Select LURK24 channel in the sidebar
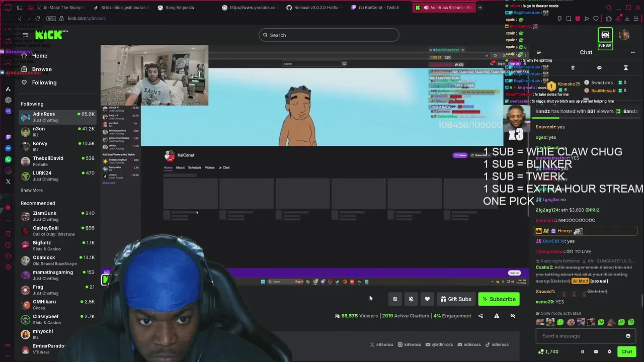This screenshot has width=644, height=362. click(57, 175)
